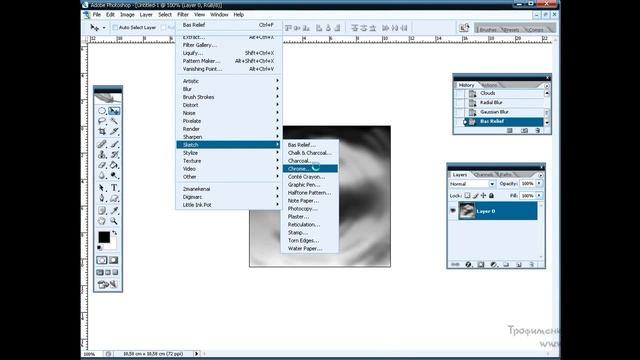Select the Dodge tool
Image resolution: width=640 pixels, height=360 pixels.
tap(114, 176)
